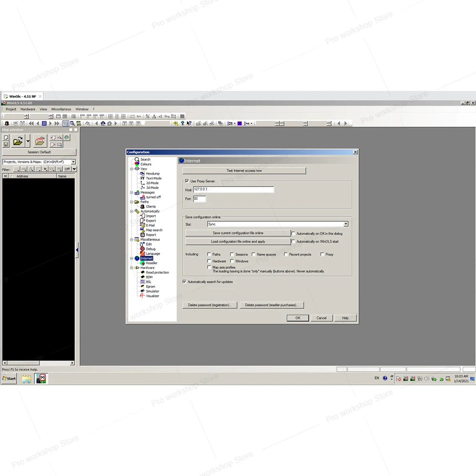Select Read protection in configuration tree

(157, 273)
